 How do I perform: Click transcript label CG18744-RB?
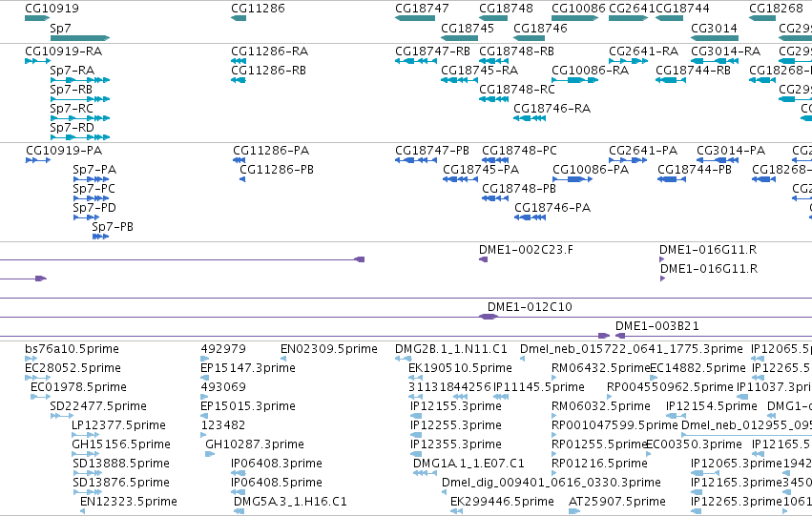[x=693, y=71]
